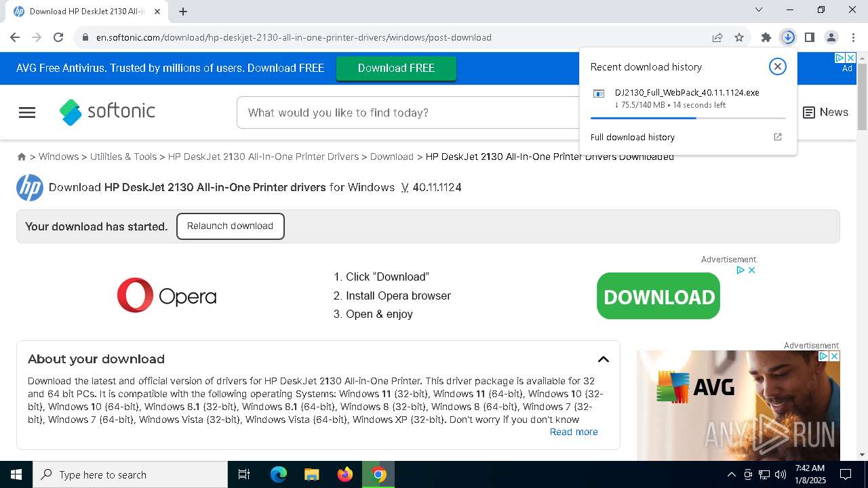Reload the Softonic page
This screenshot has width=868, height=488.
(58, 37)
